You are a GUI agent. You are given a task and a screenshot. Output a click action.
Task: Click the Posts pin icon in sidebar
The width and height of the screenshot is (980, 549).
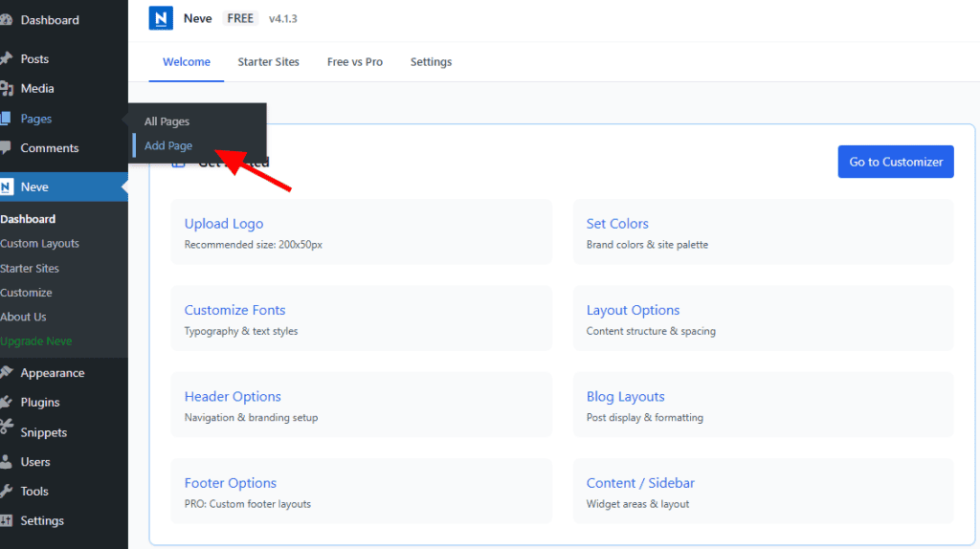6,58
